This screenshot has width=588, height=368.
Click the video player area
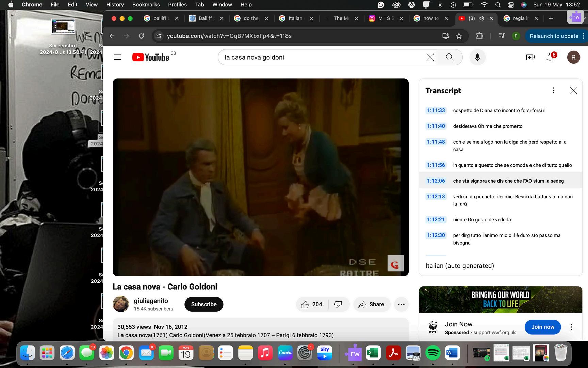tap(261, 177)
